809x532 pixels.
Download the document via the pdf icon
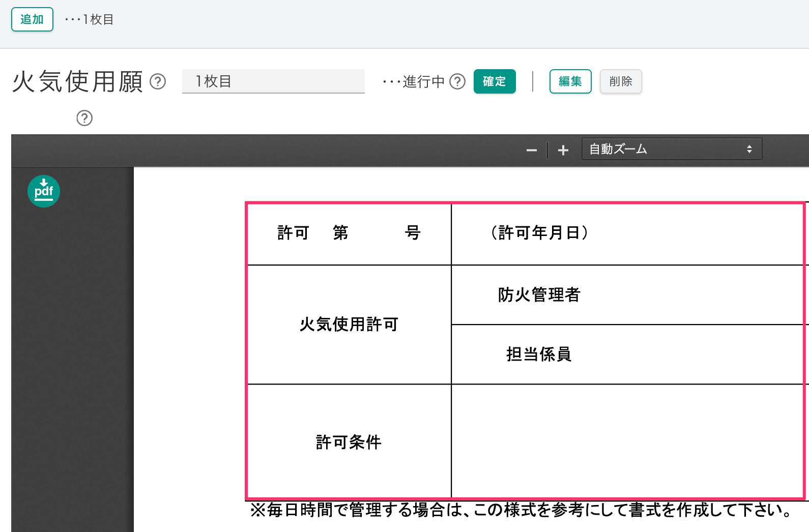point(44,191)
